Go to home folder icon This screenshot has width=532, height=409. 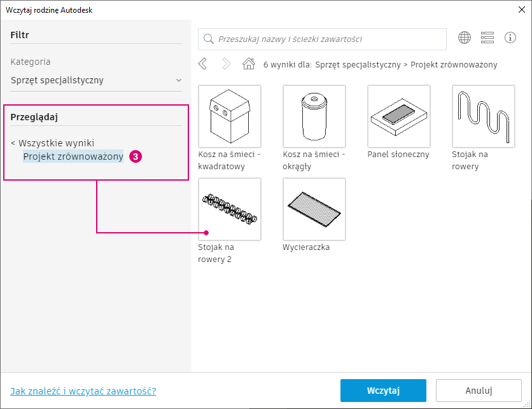pos(249,64)
